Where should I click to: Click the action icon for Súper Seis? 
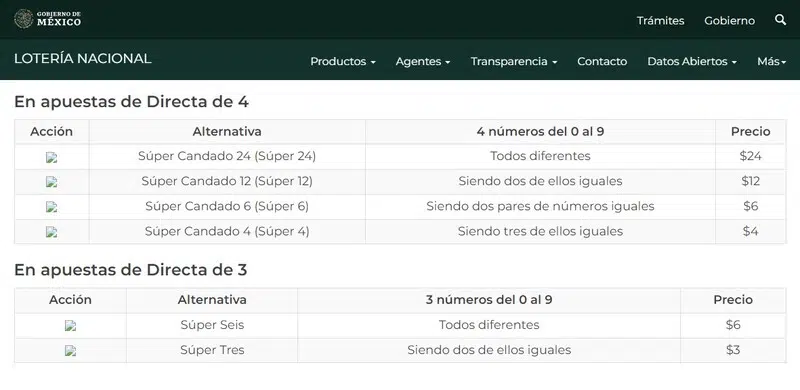point(70,326)
